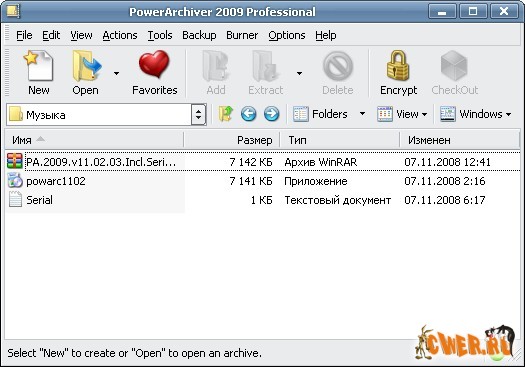This screenshot has width=525, height=367.
Task: Open the Burner menu
Action: (242, 35)
